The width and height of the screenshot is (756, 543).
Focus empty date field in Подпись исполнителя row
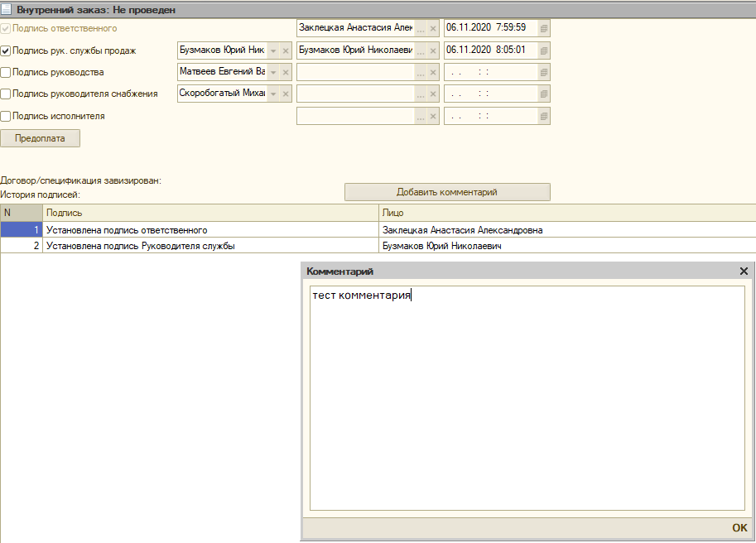click(x=491, y=116)
